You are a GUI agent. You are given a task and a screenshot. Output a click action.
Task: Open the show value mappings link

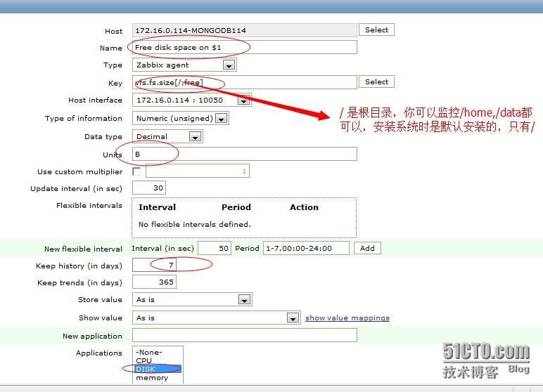pos(347,318)
